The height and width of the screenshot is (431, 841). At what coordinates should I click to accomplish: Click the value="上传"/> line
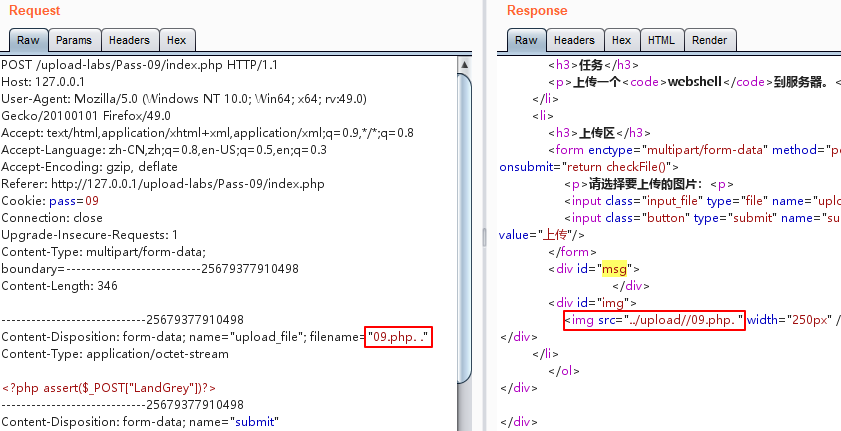pyautogui.click(x=542, y=235)
